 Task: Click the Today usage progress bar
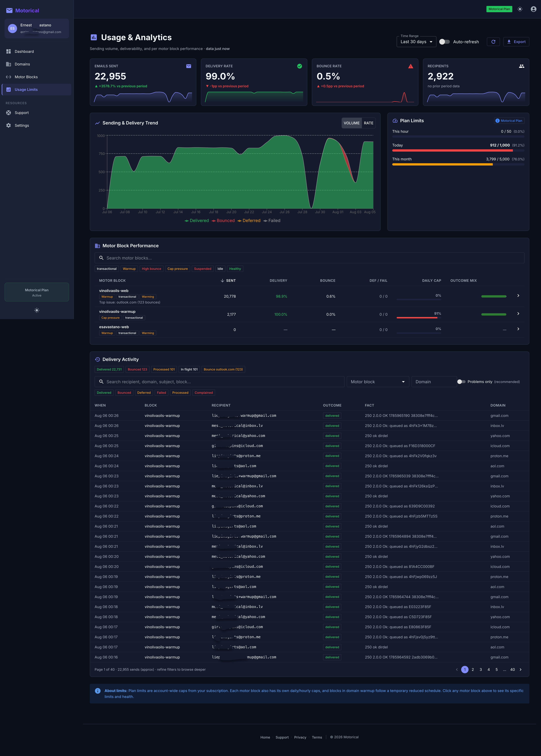pyautogui.click(x=458, y=150)
